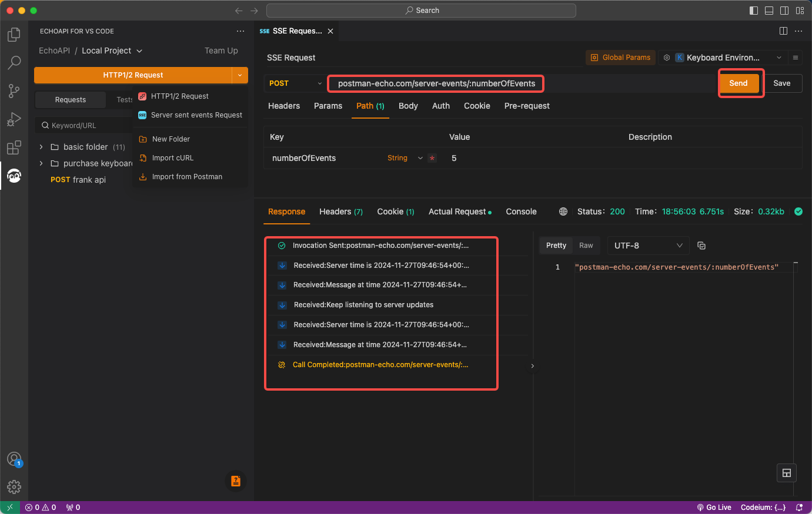Customize layout icon in title bar

tap(800, 11)
